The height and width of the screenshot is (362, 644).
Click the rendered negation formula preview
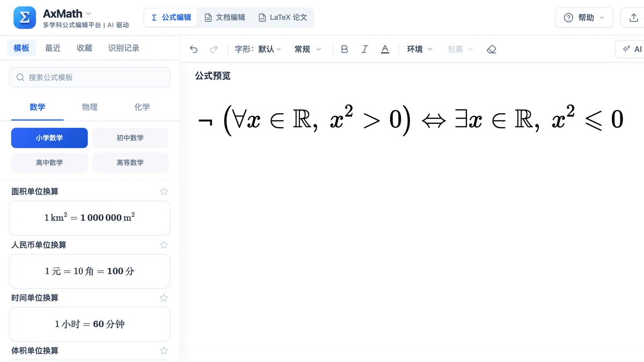click(x=411, y=119)
